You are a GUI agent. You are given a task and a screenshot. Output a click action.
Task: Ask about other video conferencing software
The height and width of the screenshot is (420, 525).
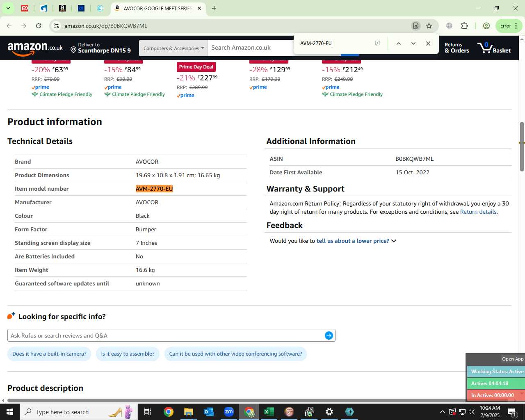[235, 354]
